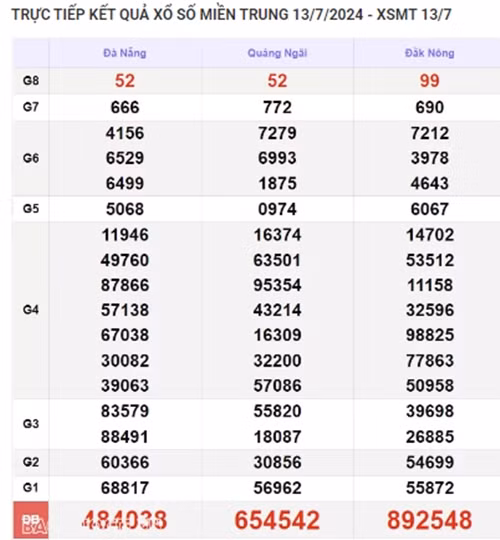Screen dimensions: 500x540
Task: Click Đà Nẵng G7 result 666
Action: (125, 107)
